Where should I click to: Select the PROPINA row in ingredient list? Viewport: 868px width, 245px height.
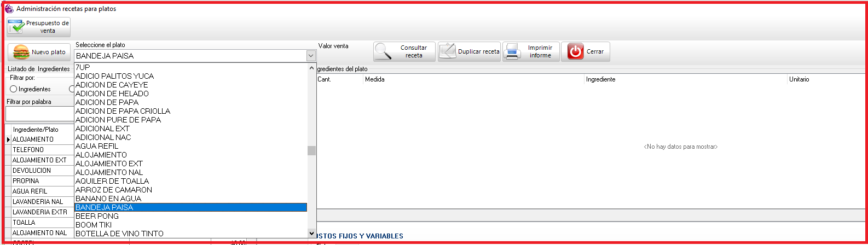pyautogui.click(x=26, y=181)
